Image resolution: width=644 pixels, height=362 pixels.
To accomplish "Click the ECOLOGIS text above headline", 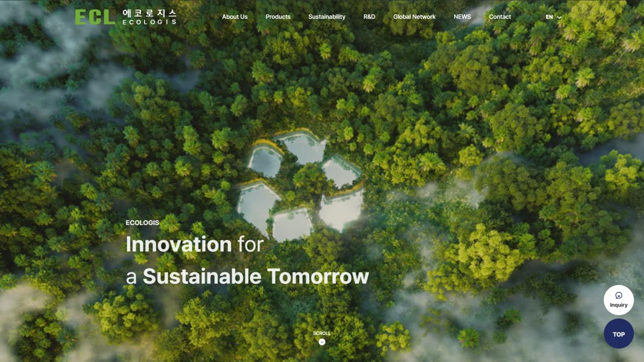I will click(x=142, y=223).
